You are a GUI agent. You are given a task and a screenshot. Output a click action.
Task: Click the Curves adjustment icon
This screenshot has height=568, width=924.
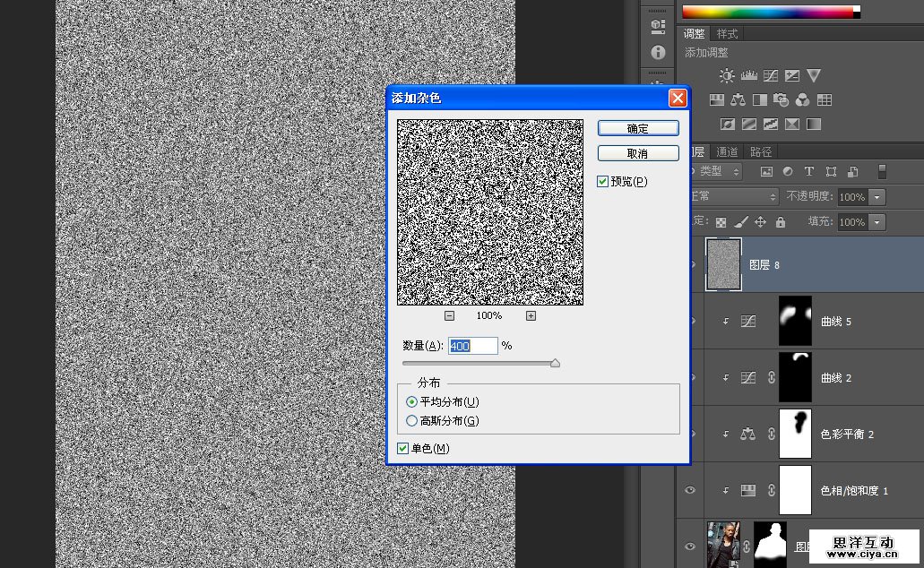point(770,76)
